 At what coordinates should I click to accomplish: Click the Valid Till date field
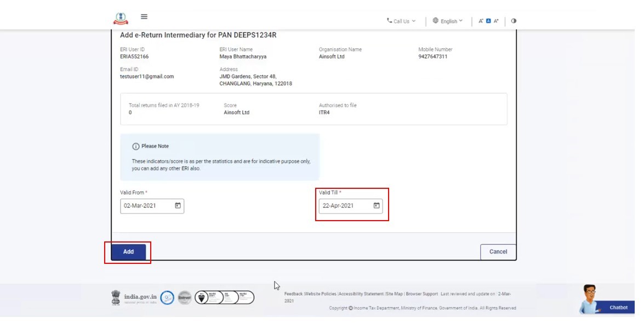(345, 206)
